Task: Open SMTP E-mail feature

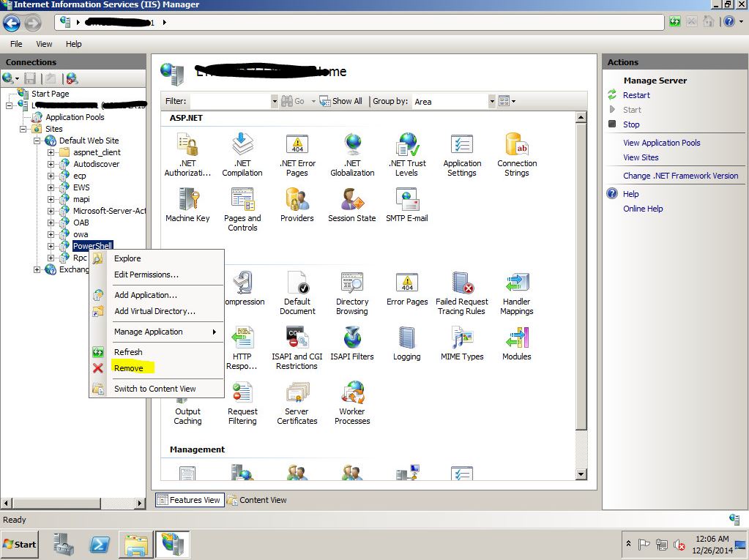Action: pos(407,205)
